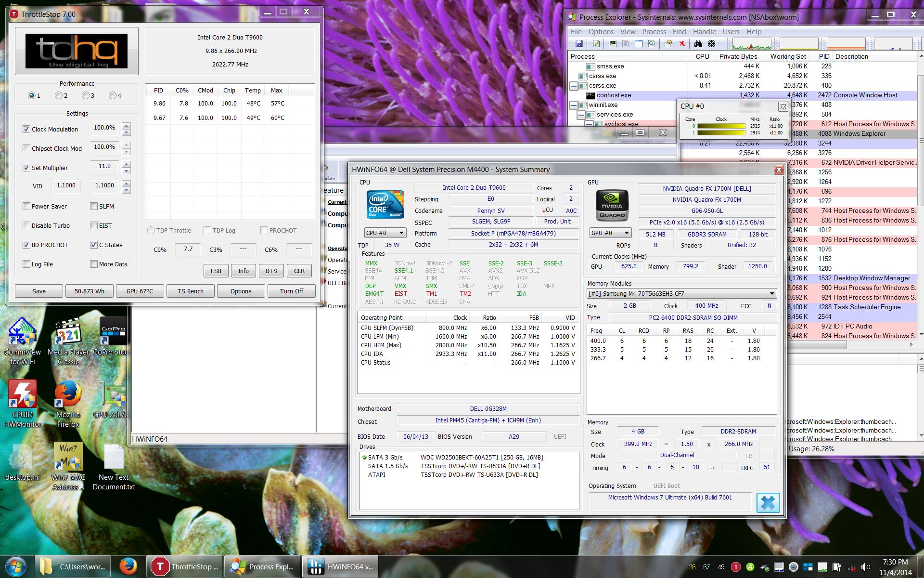
Task: Click the CLR button in ThrottleStop
Action: click(x=299, y=271)
